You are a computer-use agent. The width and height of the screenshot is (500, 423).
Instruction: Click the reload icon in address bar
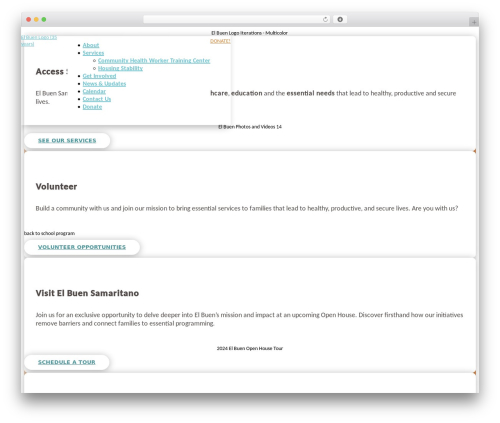click(x=325, y=20)
